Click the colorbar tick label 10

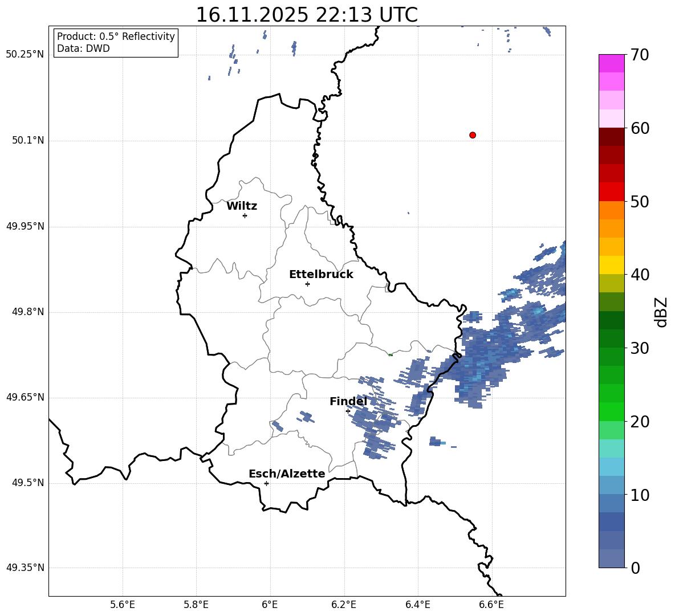(x=640, y=495)
